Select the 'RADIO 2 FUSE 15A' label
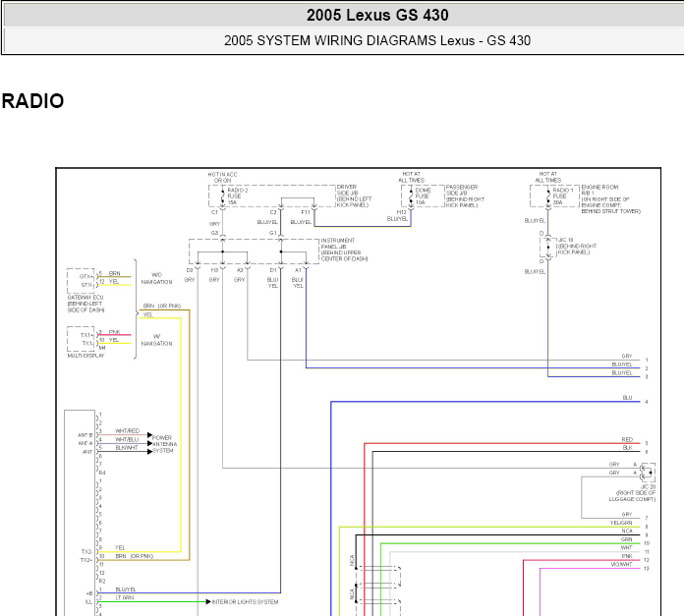The width and height of the screenshot is (684, 616). pyautogui.click(x=237, y=196)
